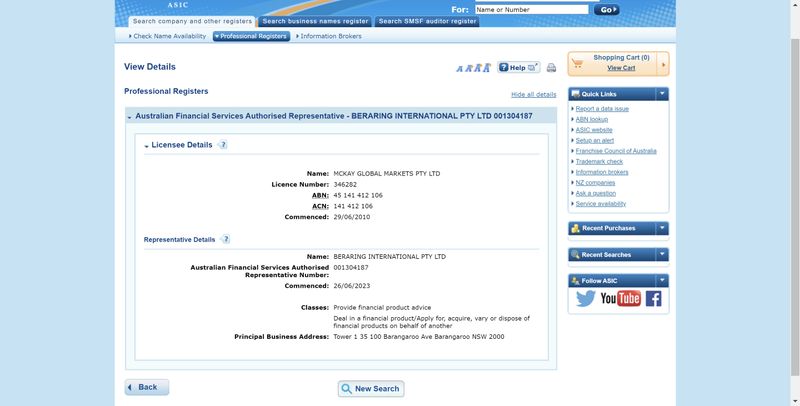Select commenced date 26/06/2023
Image resolution: width=800 pixels, height=406 pixels.
352,286
